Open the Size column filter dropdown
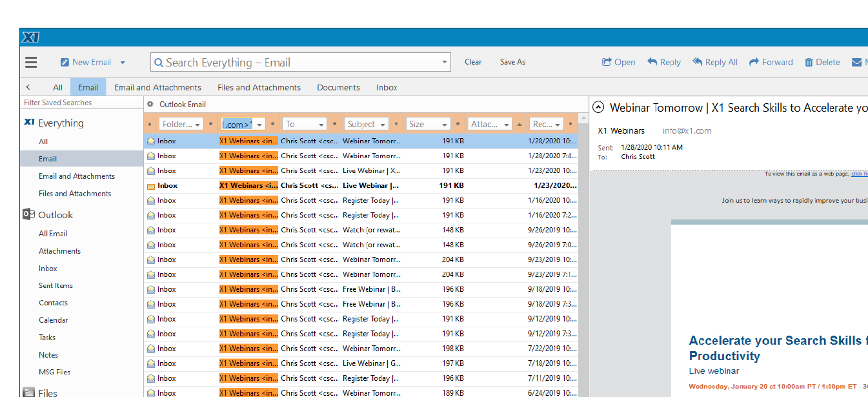Viewport: 868px width, 397px height. click(445, 124)
